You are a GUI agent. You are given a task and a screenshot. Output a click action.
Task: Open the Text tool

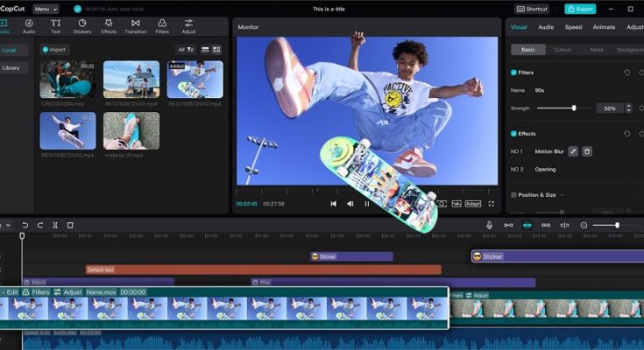coord(55,26)
